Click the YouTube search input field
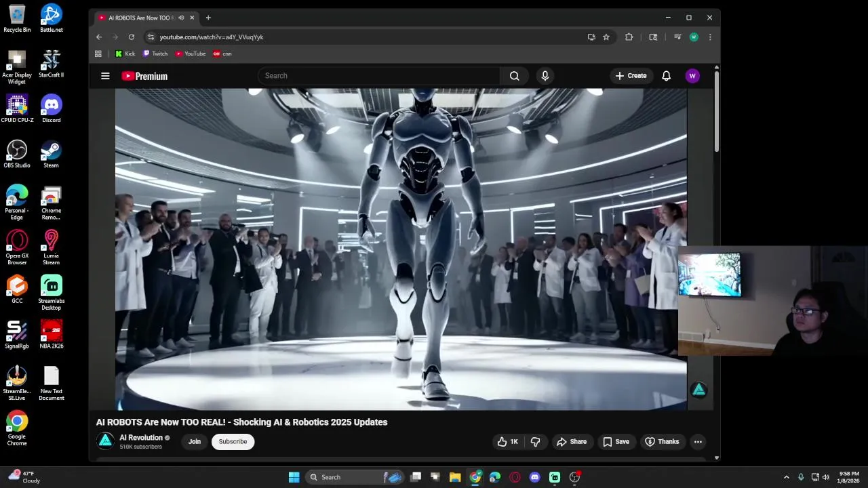 tap(378, 76)
